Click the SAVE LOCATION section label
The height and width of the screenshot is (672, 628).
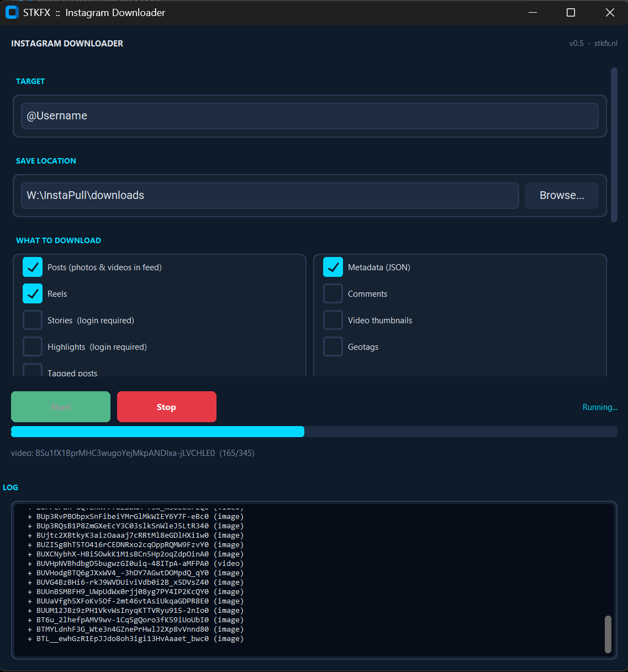46,161
